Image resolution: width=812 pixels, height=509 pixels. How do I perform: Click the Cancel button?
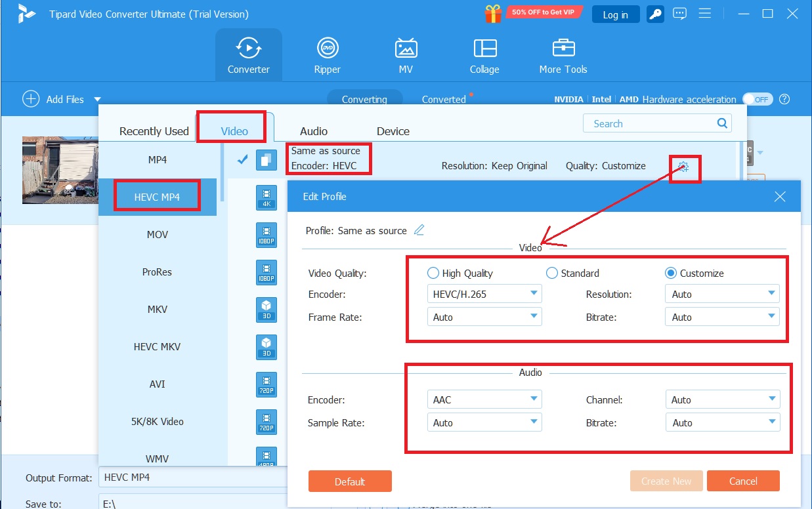pyautogui.click(x=743, y=481)
